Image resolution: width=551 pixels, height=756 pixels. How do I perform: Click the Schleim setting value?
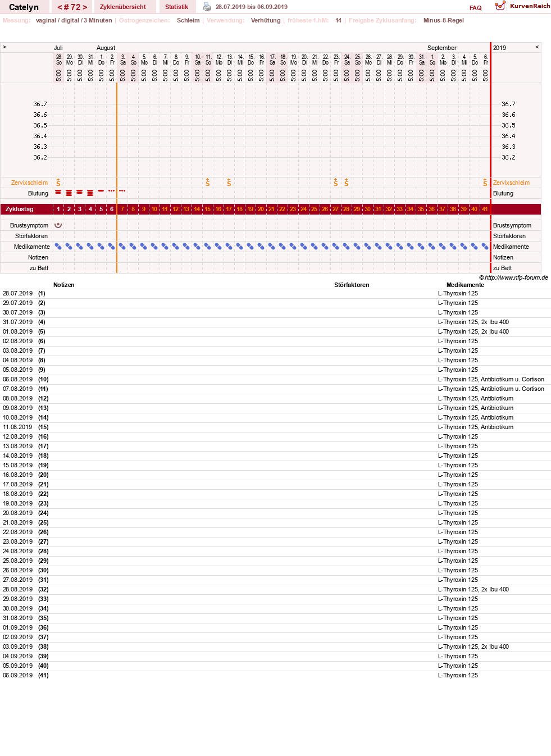tap(188, 20)
